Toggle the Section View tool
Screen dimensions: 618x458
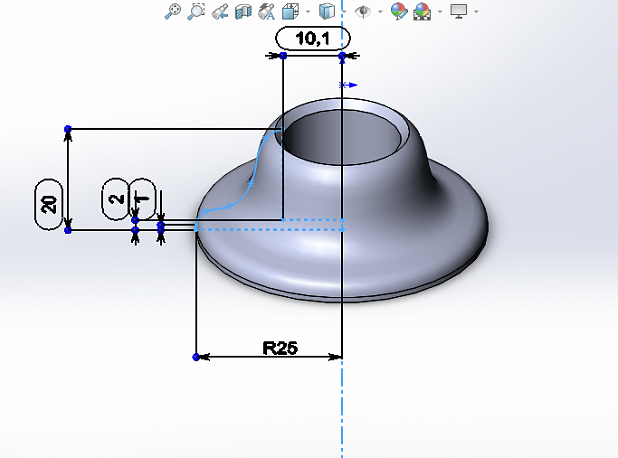(243, 11)
